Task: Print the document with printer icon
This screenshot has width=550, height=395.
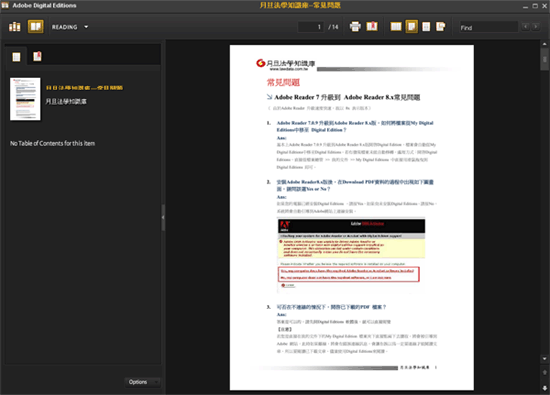Action: (355, 27)
